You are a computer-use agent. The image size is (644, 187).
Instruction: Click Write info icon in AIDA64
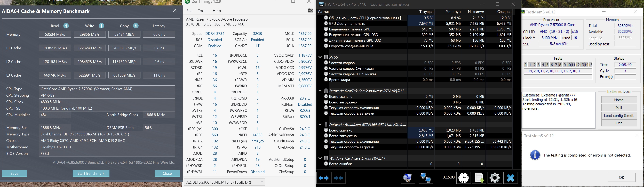pos(101,26)
